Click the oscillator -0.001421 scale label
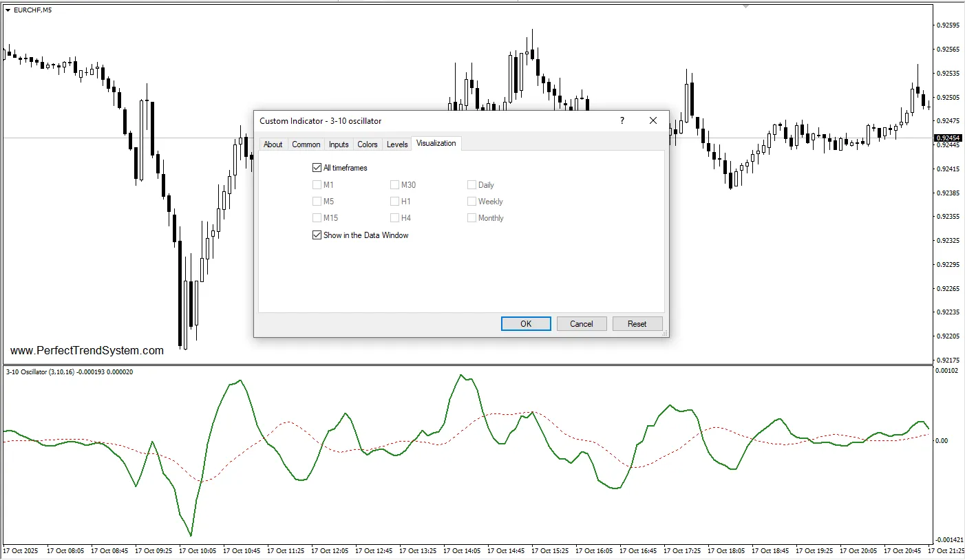This screenshot has width=965, height=560. pos(950,540)
